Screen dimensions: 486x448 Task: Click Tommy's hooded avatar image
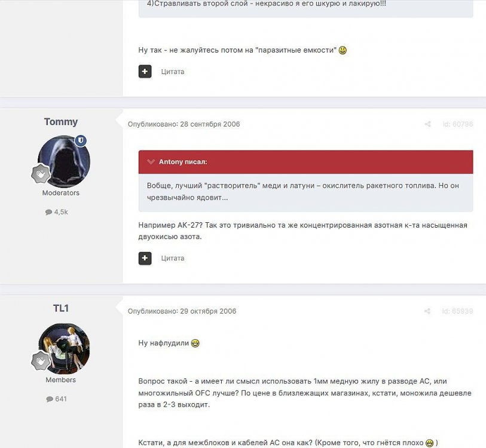(64, 161)
